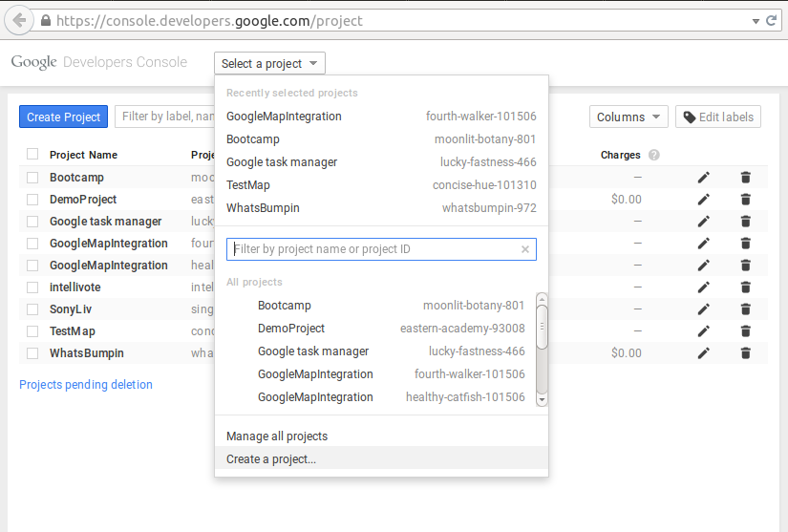The height and width of the screenshot is (532, 788).
Task: Focus the Filter by project name input
Action: (x=381, y=249)
